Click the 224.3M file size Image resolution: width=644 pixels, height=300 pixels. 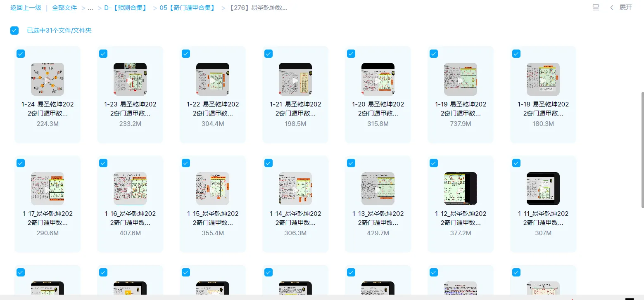coord(48,123)
